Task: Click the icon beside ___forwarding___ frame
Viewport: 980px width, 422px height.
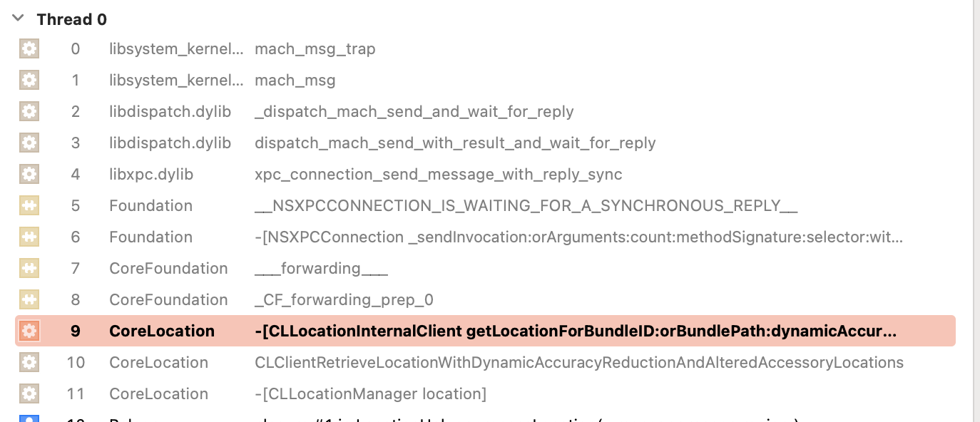Action: click(x=29, y=269)
